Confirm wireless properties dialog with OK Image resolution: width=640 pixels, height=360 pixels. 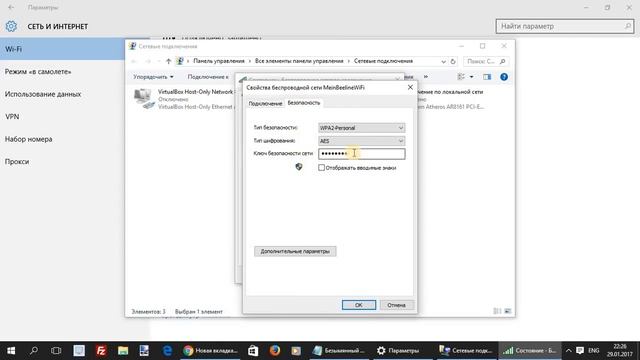359,305
